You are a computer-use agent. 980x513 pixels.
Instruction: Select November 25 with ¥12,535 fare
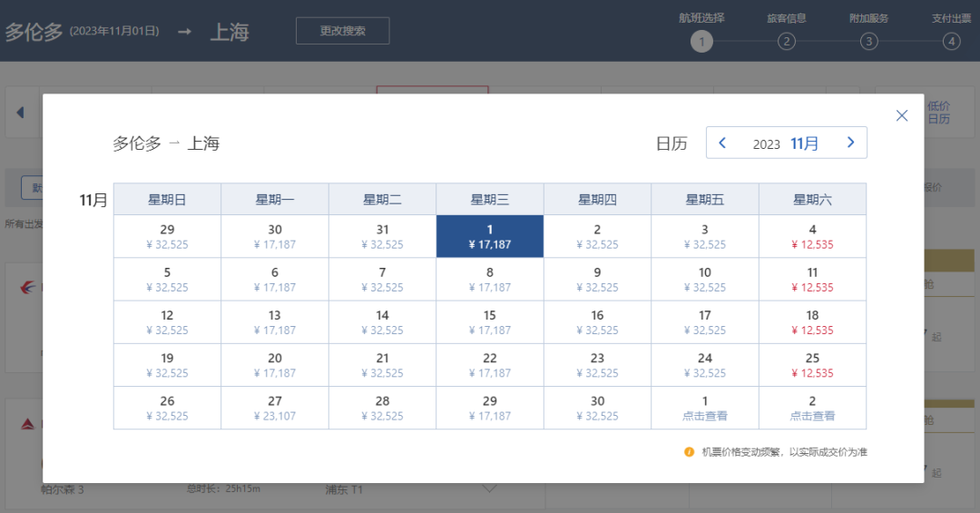(x=812, y=365)
